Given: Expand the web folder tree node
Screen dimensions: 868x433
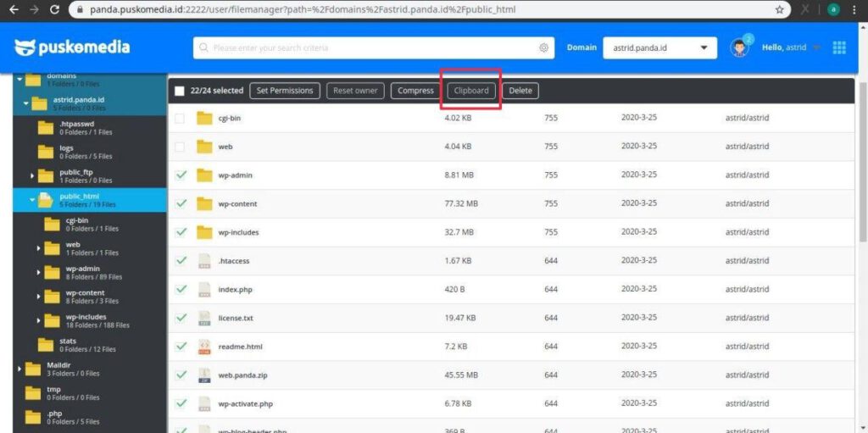Looking at the screenshot, I should click(38, 248).
